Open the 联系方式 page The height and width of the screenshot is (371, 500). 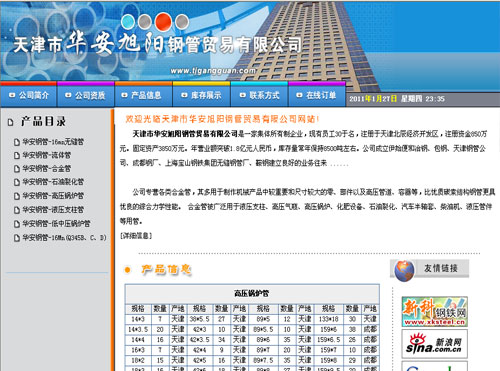click(x=259, y=95)
